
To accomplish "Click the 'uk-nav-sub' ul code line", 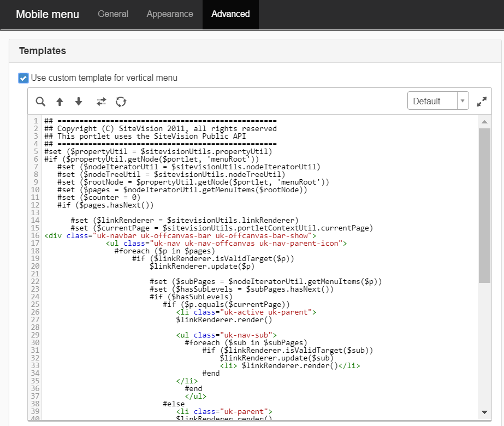I will coord(227,335).
